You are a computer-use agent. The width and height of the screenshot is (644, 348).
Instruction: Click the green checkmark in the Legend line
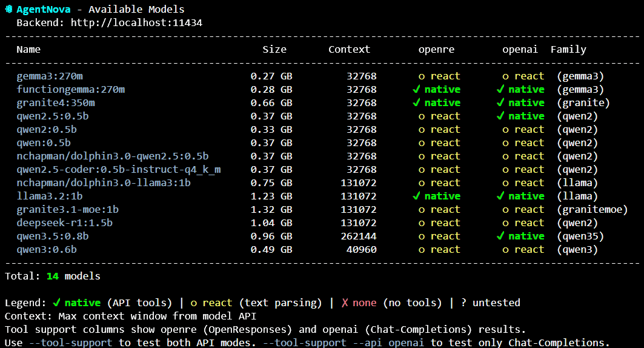(57, 303)
